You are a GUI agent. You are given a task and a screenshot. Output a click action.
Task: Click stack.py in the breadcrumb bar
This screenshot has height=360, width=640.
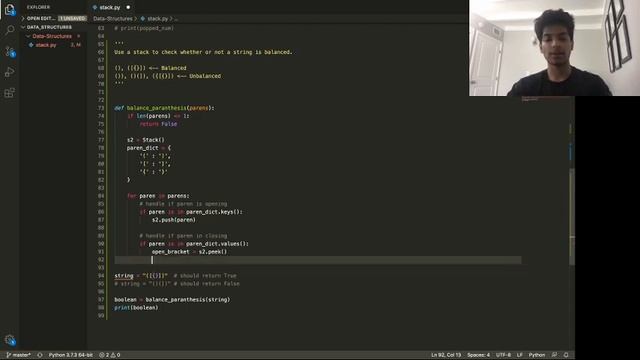[158, 19]
